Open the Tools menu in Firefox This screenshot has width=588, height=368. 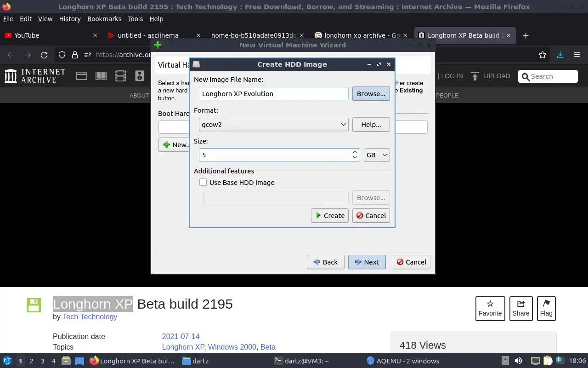pyautogui.click(x=136, y=19)
